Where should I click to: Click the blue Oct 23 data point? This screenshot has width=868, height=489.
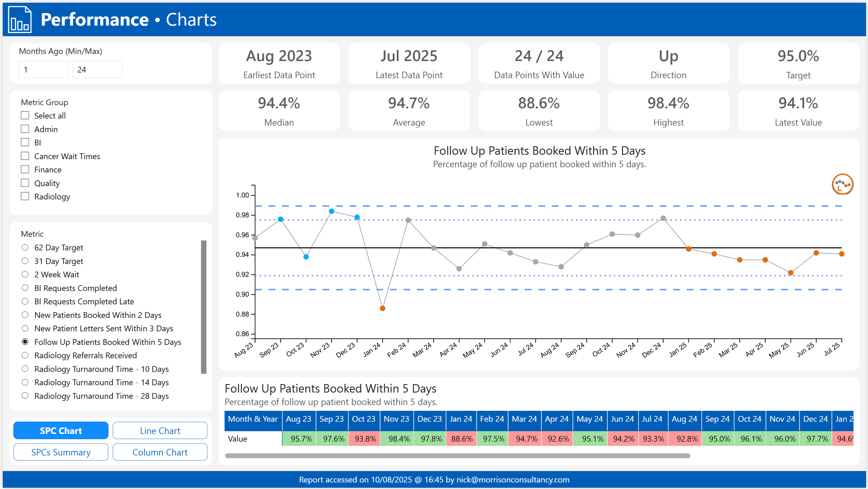[x=306, y=257]
